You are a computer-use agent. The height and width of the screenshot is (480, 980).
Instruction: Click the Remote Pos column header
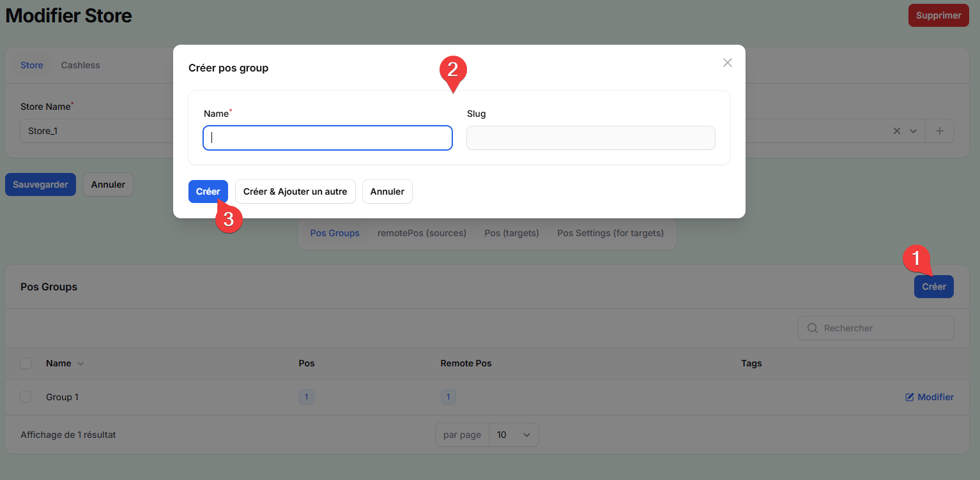point(466,363)
